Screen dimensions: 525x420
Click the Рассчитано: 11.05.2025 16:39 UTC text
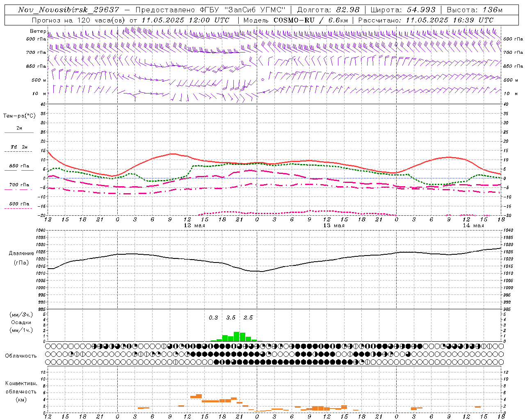(x=426, y=20)
